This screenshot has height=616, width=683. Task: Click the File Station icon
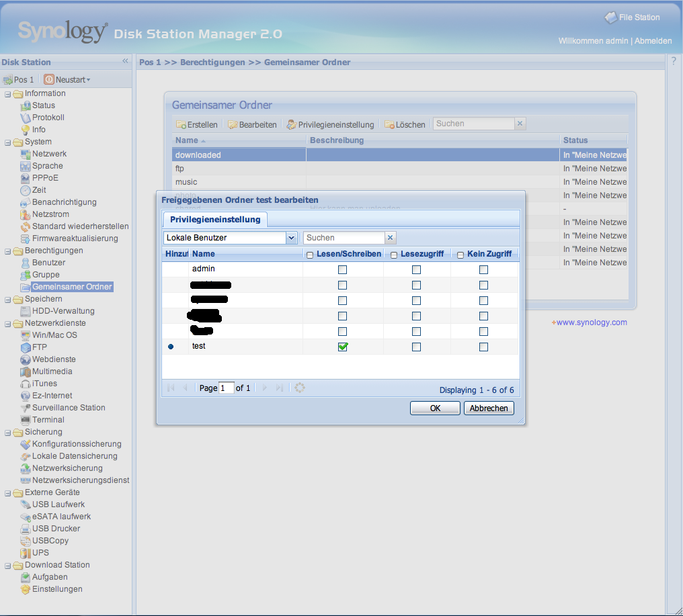coord(610,17)
